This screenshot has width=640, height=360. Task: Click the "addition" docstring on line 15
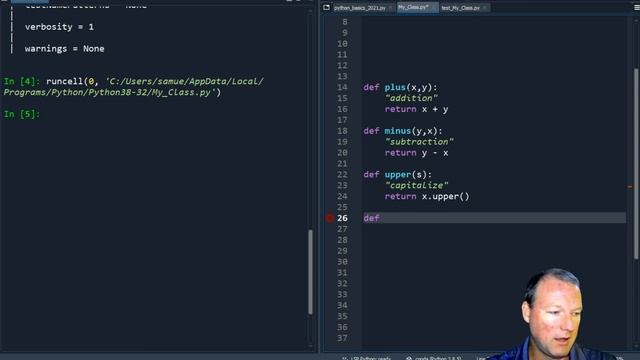[x=411, y=98]
